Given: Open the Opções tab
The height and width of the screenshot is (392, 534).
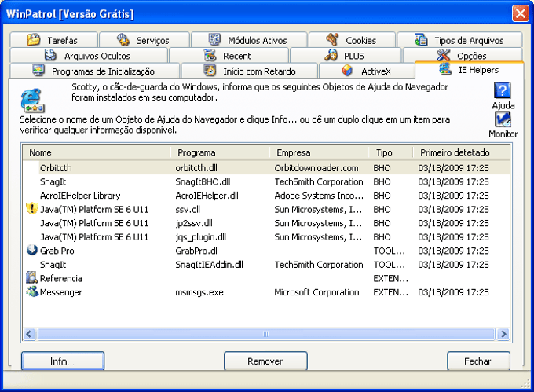Looking at the screenshot, I should [463, 55].
